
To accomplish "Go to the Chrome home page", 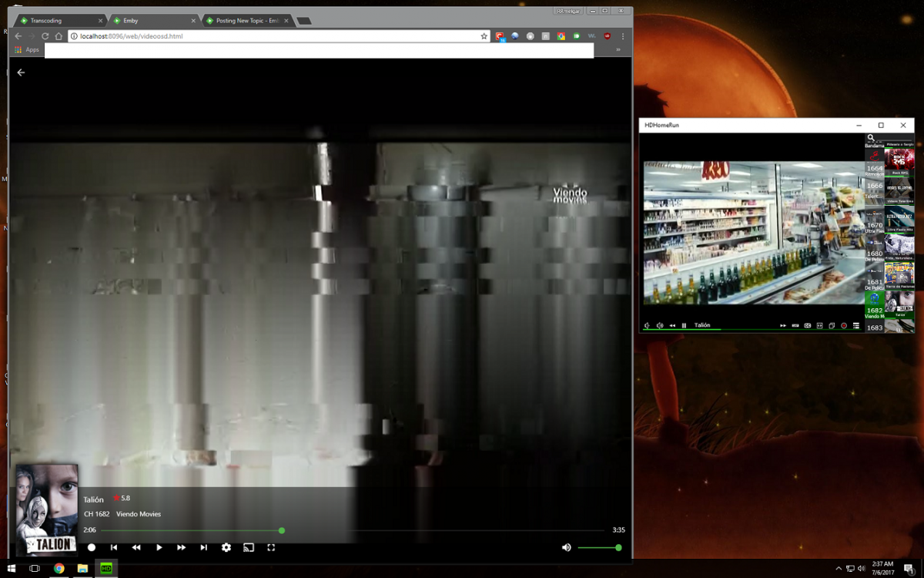I will pos(59,36).
